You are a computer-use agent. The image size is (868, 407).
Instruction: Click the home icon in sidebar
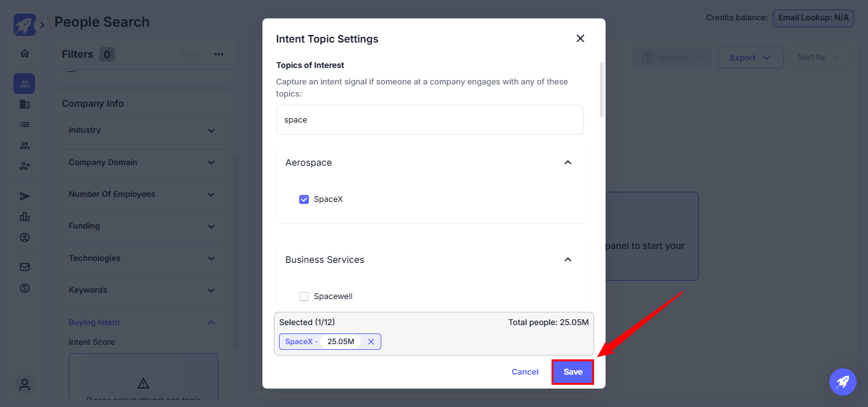pyautogui.click(x=25, y=53)
